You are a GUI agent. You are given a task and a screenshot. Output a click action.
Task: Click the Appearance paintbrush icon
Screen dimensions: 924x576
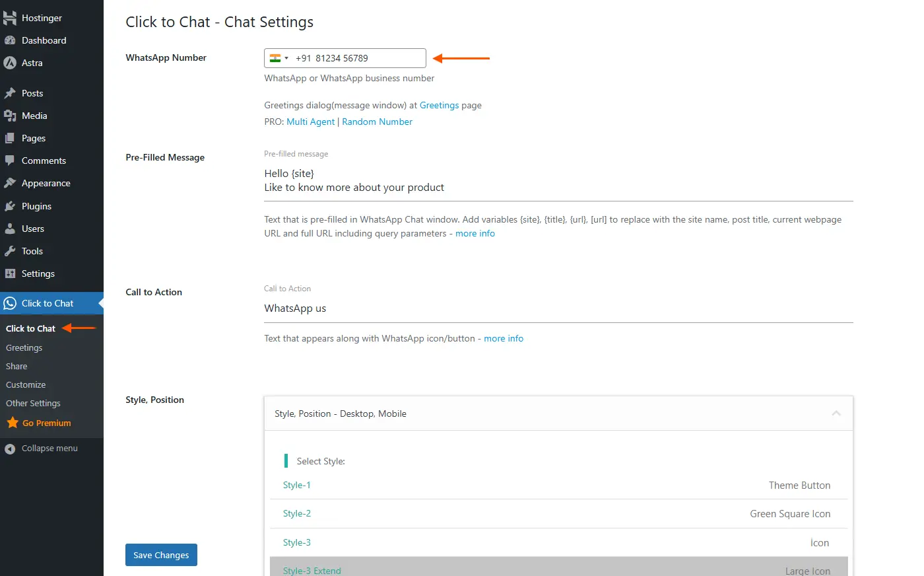pos(10,183)
